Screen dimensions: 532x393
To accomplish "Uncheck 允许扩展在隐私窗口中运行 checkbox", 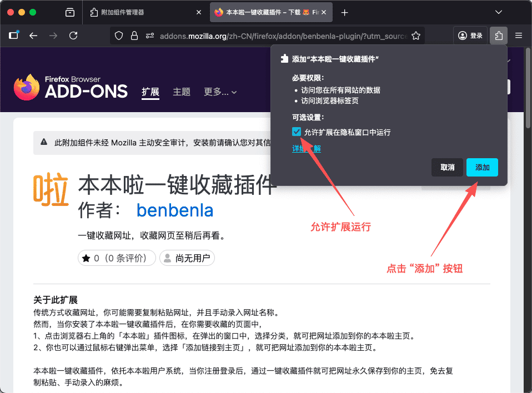I will tap(297, 132).
